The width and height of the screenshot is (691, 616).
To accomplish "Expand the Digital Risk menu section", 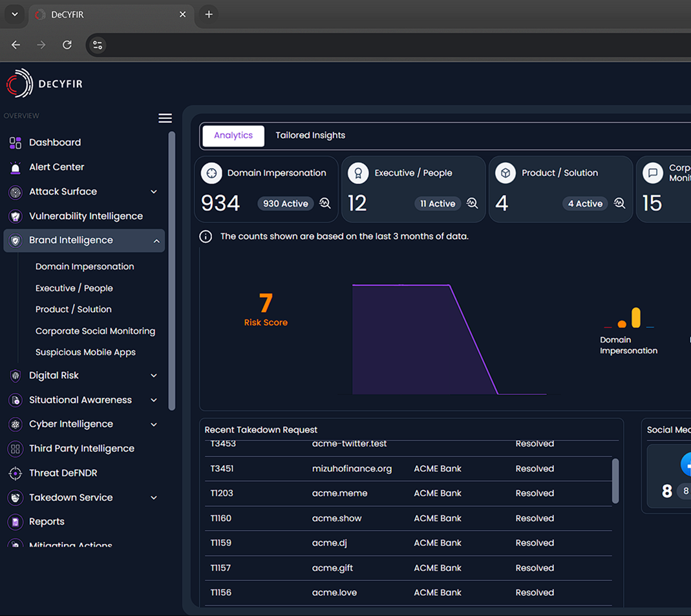I will (154, 376).
